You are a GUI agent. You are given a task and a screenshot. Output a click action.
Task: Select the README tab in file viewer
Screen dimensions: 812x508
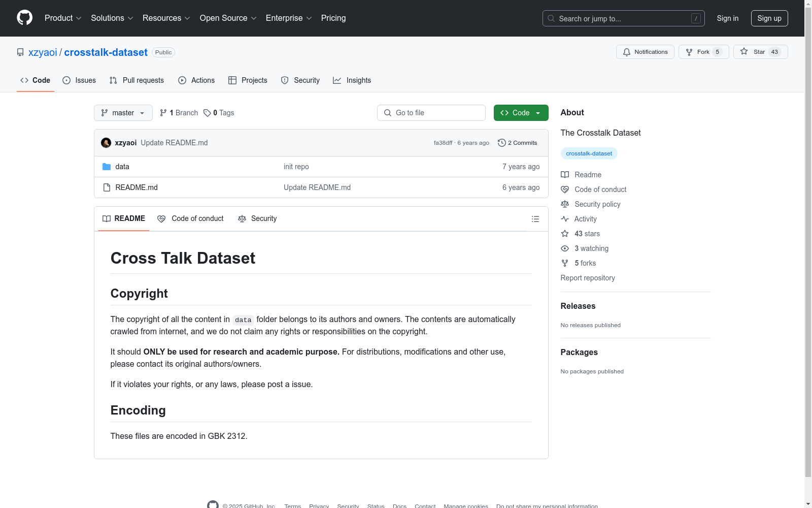[x=124, y=218]
